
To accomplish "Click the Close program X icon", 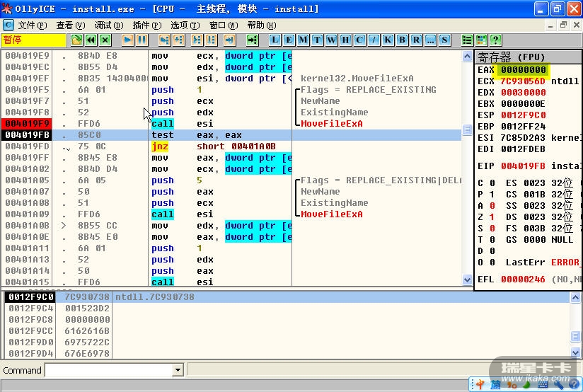I will 105,40.
